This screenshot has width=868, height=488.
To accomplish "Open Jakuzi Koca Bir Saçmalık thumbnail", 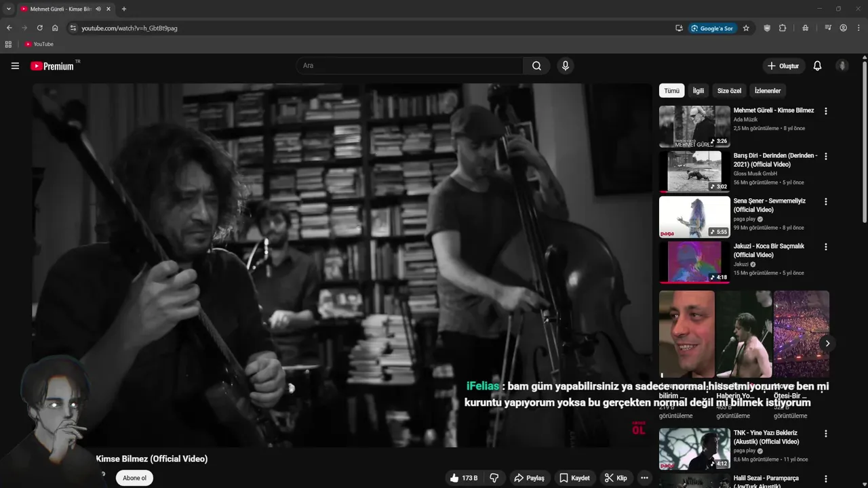I will (694, 262).
